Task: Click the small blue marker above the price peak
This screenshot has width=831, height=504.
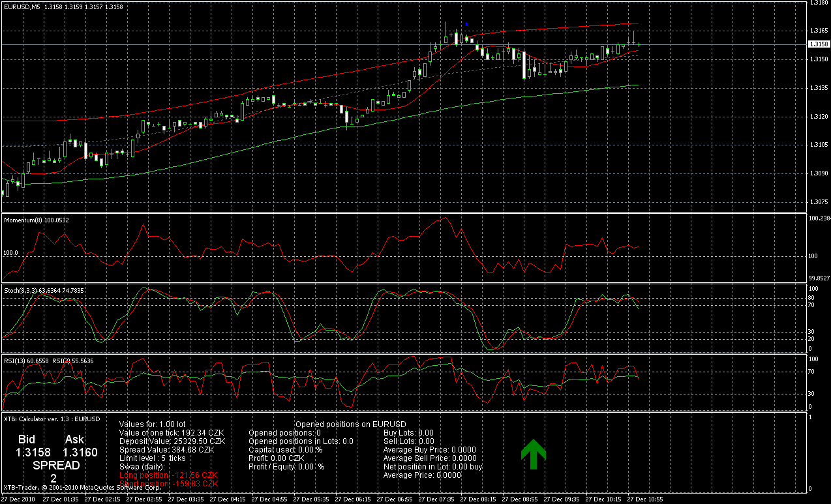Action: point(466,24)
